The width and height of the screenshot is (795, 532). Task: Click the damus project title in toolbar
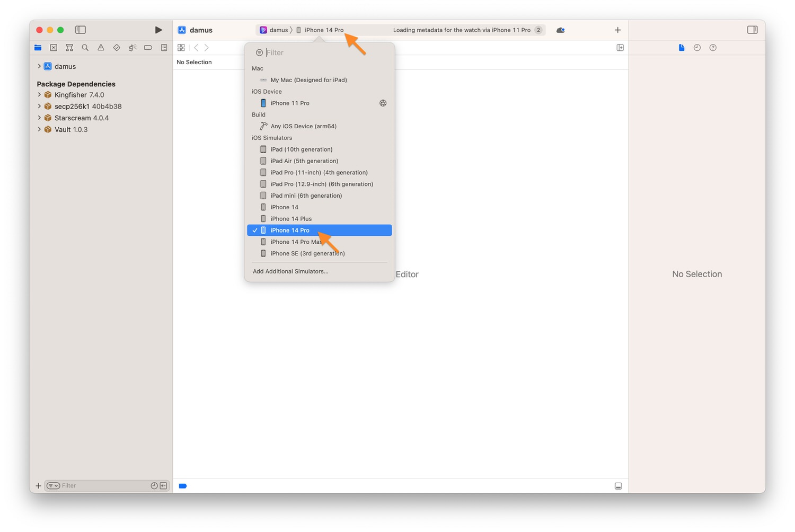point(201,30)
